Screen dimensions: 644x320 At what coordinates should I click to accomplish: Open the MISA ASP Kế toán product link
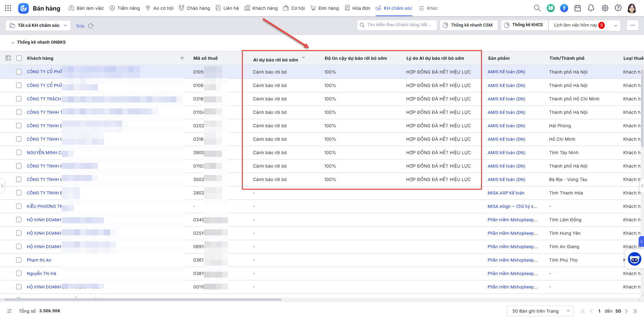pyautogui.click(x=506, y=193)
